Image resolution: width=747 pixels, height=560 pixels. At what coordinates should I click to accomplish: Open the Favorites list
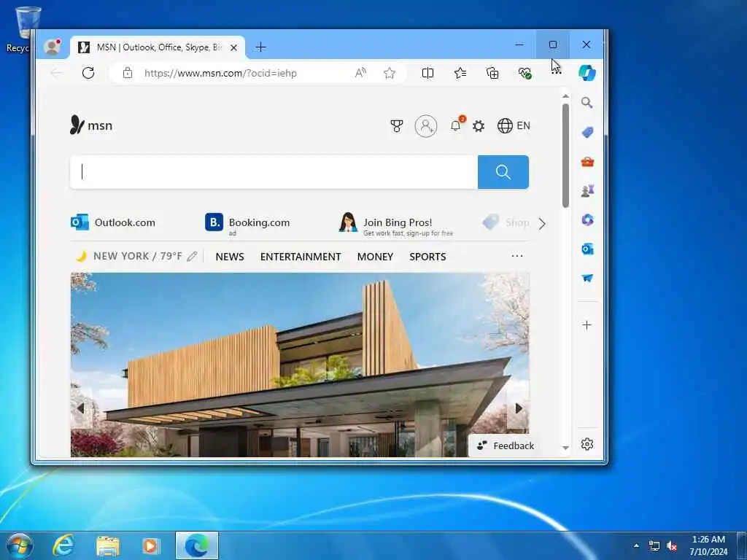click(460, 73)
